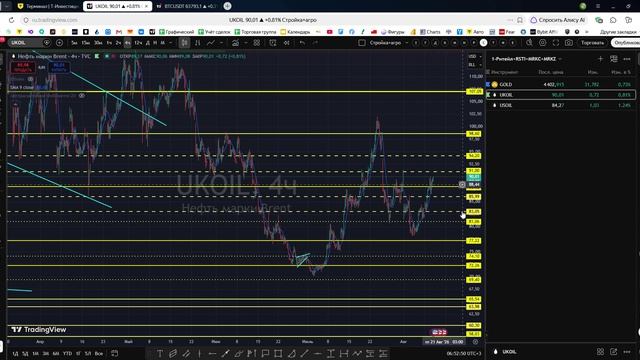Open the indicator templates grid icon
The width and height of the screenshot is (640, 360).
tap(256, 42)
